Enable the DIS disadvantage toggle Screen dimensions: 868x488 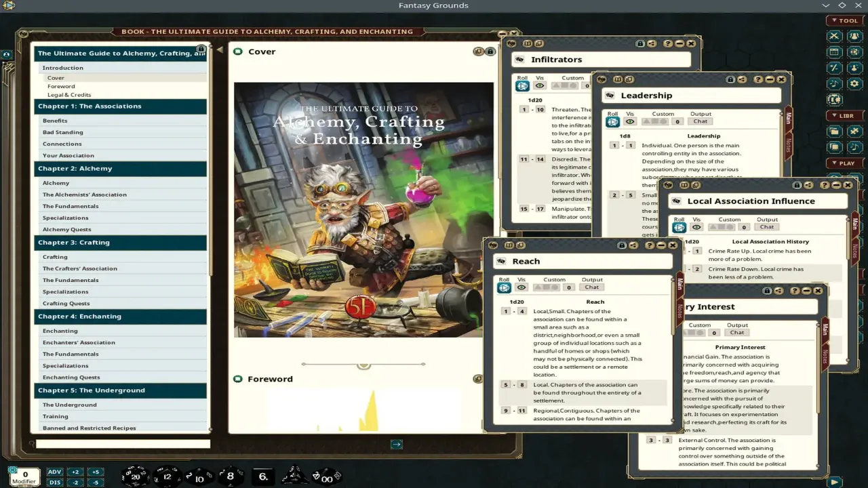pos(55,483)
